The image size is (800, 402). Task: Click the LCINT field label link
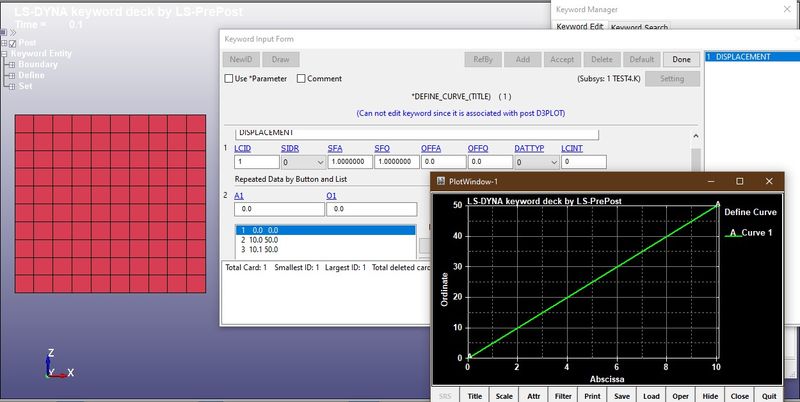pyautogui.click(x=572, y=148)
